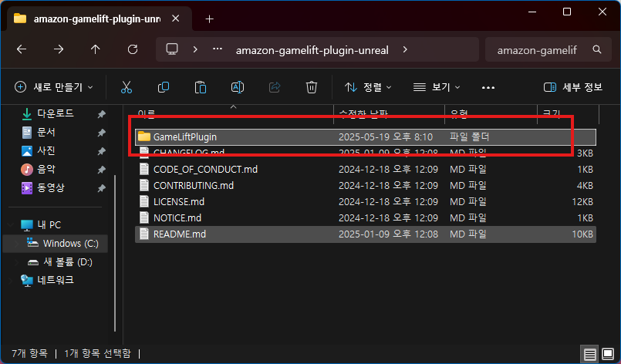Select the GameLiftPlugin folder
The height and width of the screenshot is (364, 621).
pos(365,137)
